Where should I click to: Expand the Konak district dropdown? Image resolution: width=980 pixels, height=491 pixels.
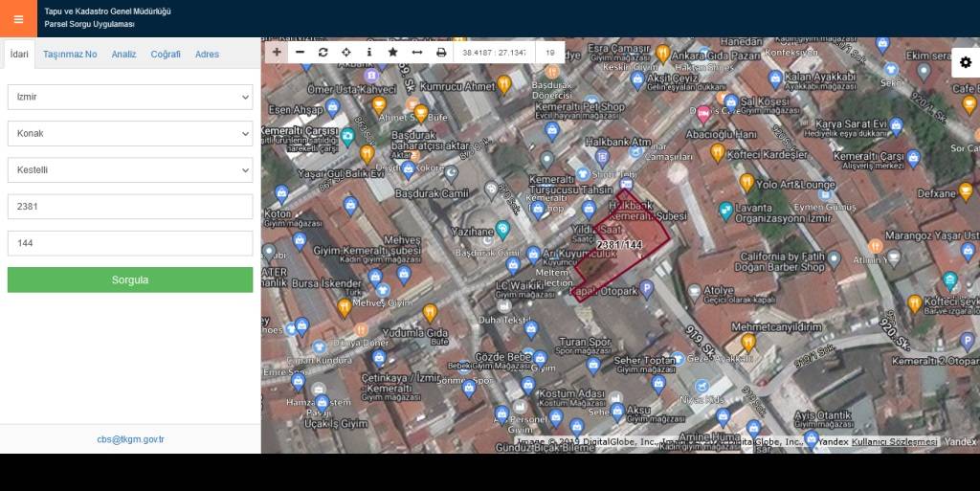(x=130, y=133)
